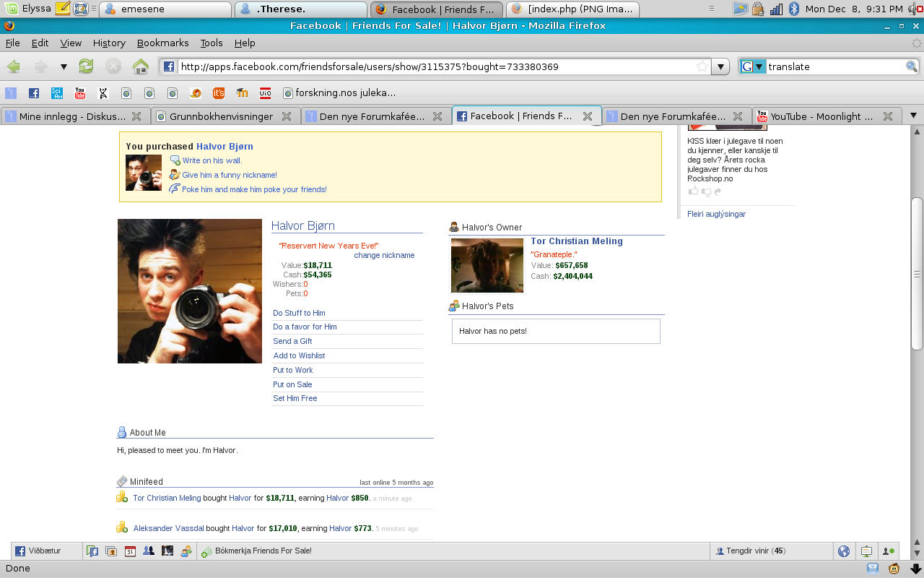Open the History menu
This screenshot has width=924, height=578.
click(109, 43)
